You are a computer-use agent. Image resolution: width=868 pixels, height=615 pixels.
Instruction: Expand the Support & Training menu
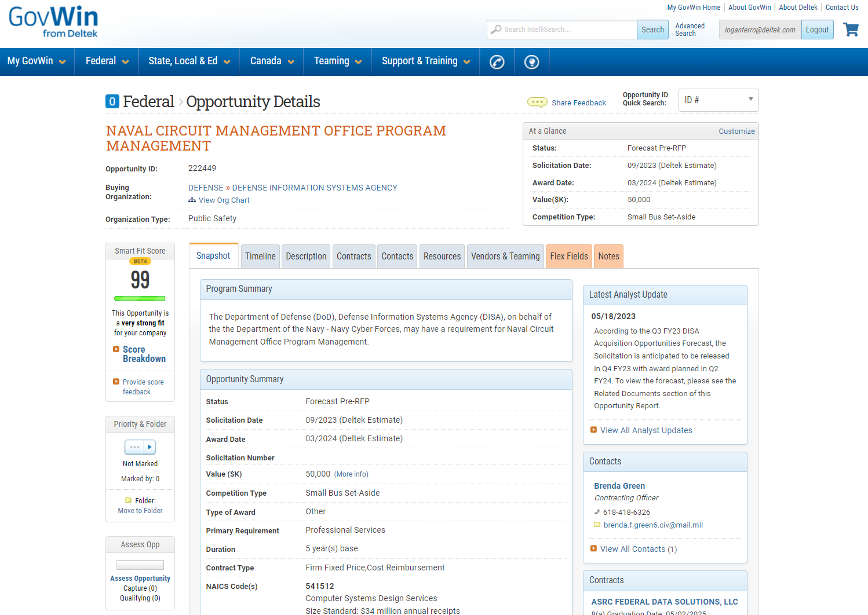point(425,61)
